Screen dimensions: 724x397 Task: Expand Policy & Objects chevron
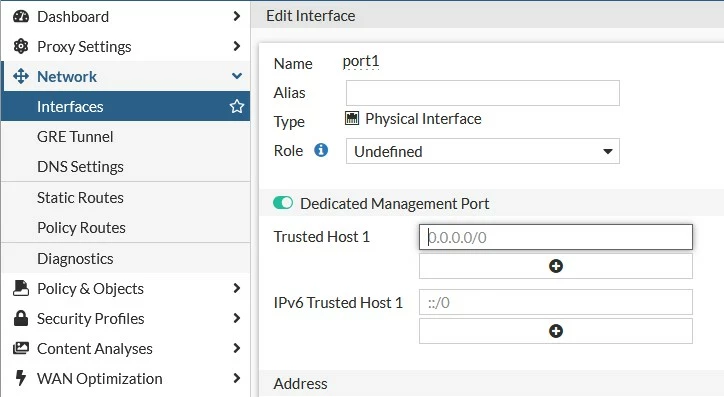pyautogui.click(x=237, y=288)
